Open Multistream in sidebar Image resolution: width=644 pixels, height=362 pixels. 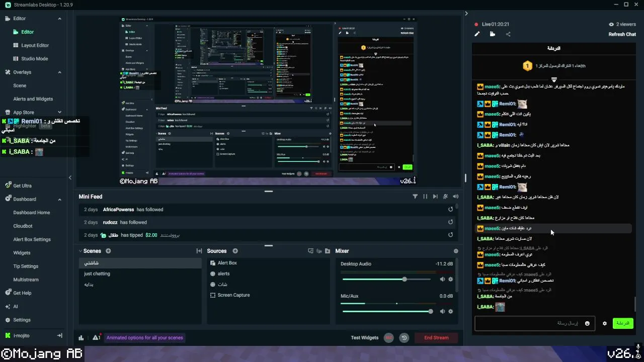pos(26,280)
